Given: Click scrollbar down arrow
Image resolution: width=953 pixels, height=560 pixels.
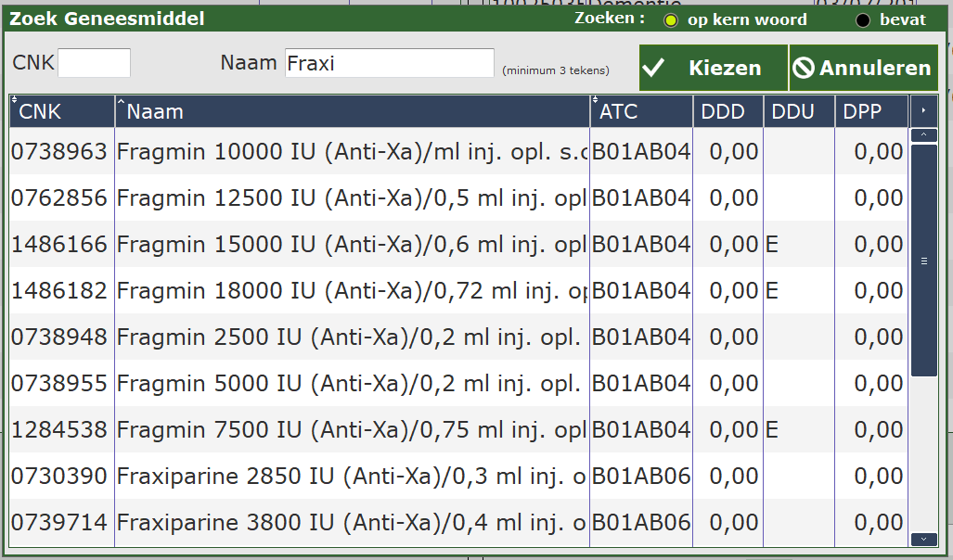Looking at the screenshot, I should coord(924,539).
